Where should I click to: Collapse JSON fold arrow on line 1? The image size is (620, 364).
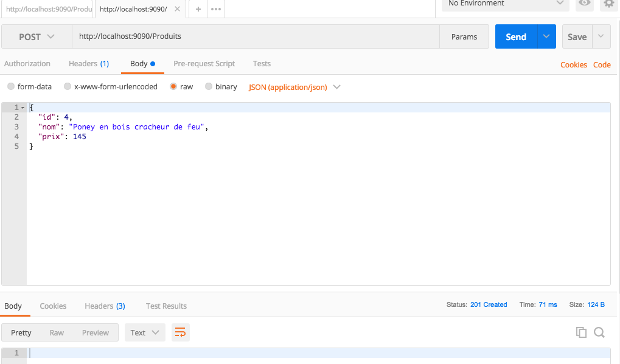pos(23,108)
